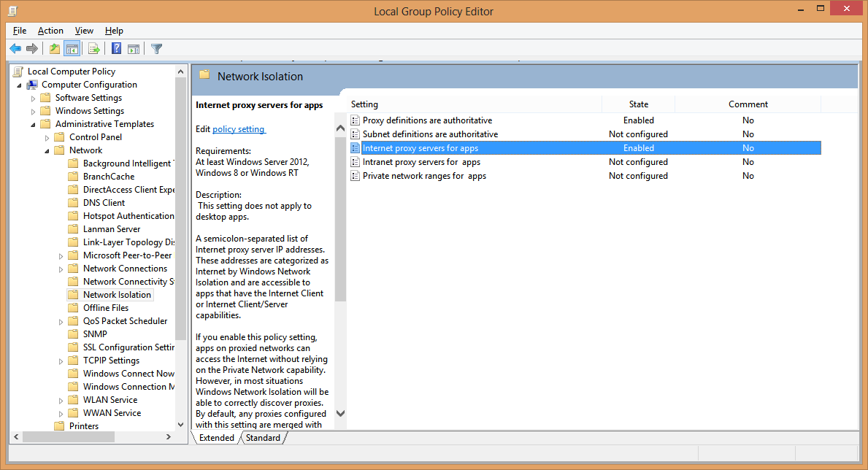Click the tree horizontal scroll right arrow
Screen dimensions: 868x470
click(169, 436)
